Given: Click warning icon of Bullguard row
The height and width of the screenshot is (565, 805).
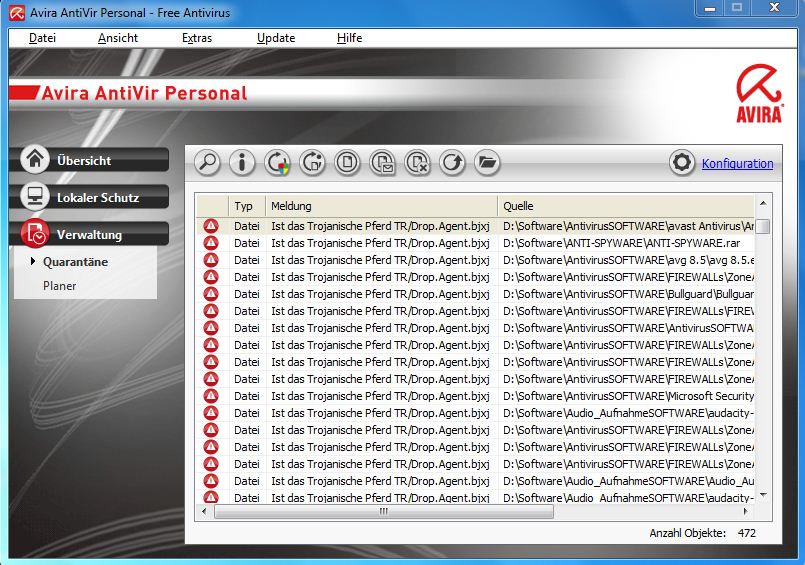Looking at the screenshot, I should point(211,294).
